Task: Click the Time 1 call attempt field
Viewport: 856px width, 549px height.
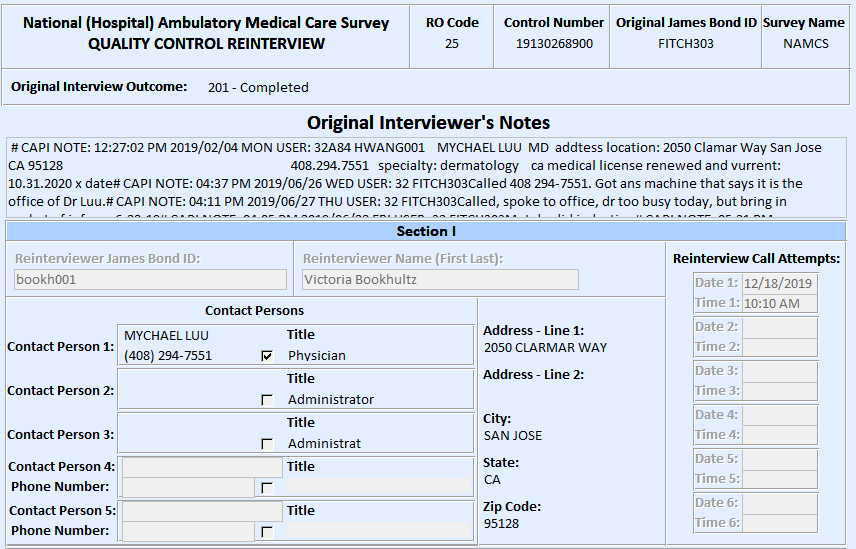Action: pos(779,303)
